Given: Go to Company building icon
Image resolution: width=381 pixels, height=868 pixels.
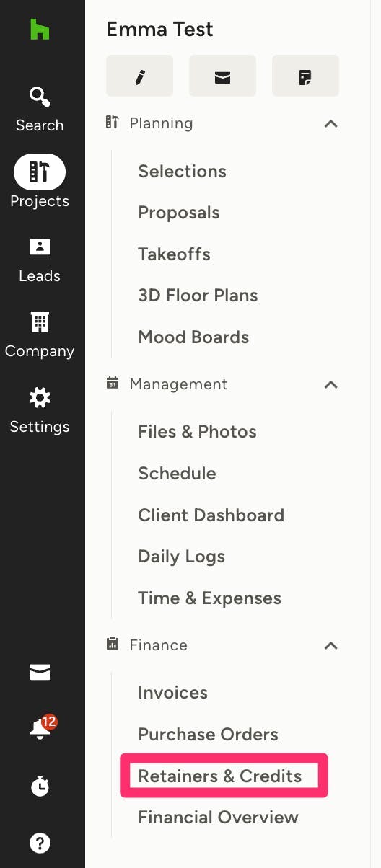Looking at the screenshot, I should coord(40,322).
